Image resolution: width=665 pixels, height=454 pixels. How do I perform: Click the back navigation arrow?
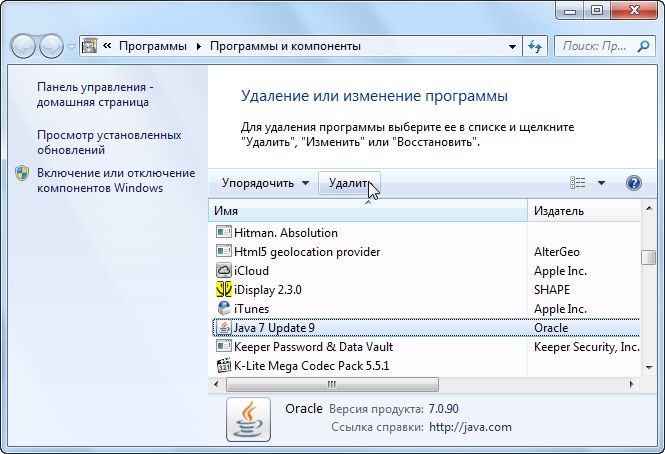tap(23, 46)
